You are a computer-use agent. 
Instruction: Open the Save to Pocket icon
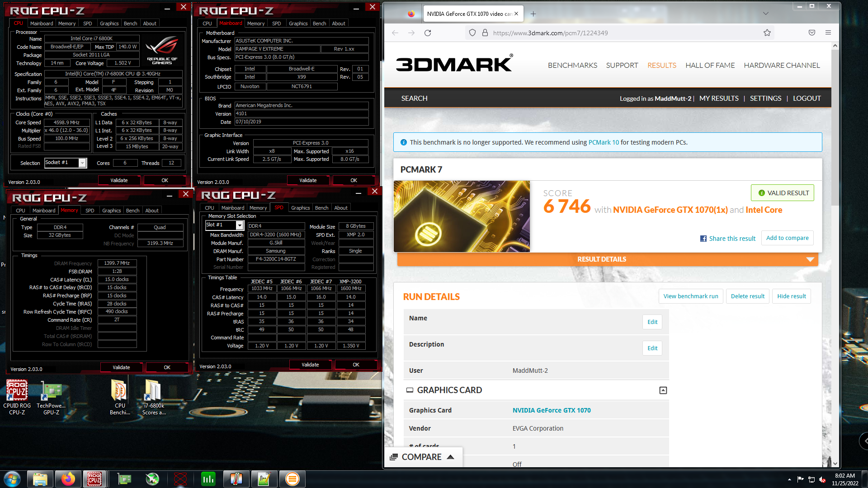[x=812, y=33]
